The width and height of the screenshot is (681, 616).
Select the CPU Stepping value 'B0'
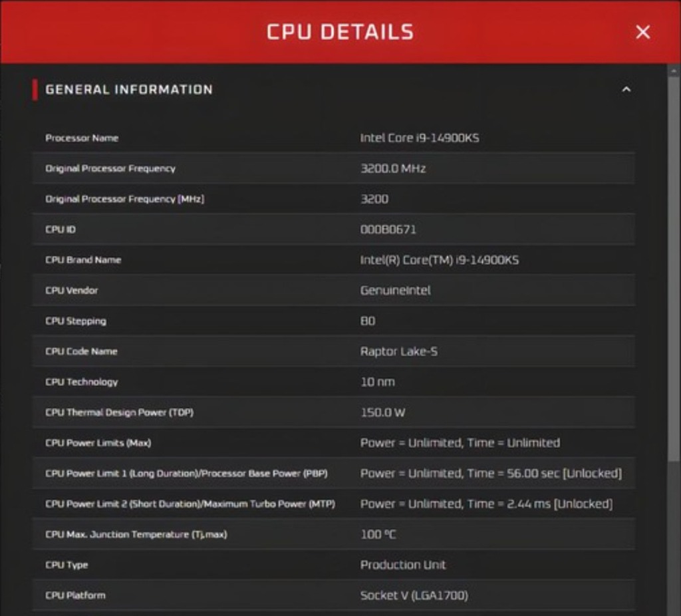368,321
